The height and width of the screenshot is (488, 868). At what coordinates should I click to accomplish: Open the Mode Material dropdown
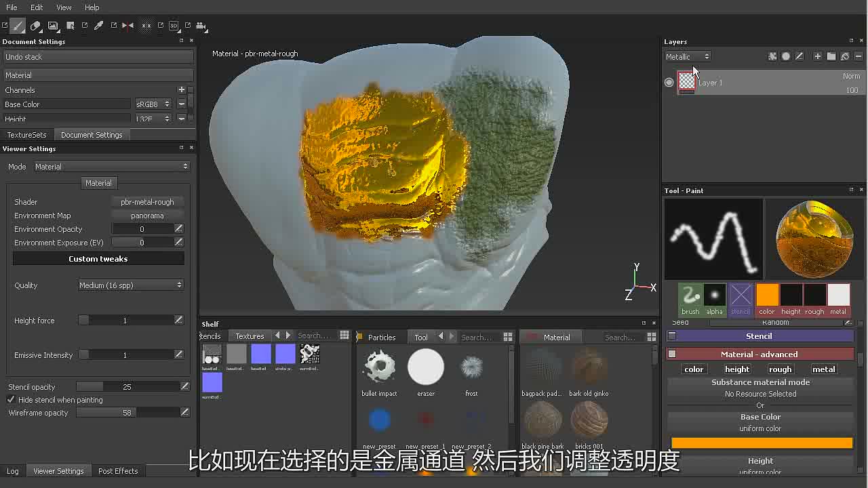[x=111, y=166]
